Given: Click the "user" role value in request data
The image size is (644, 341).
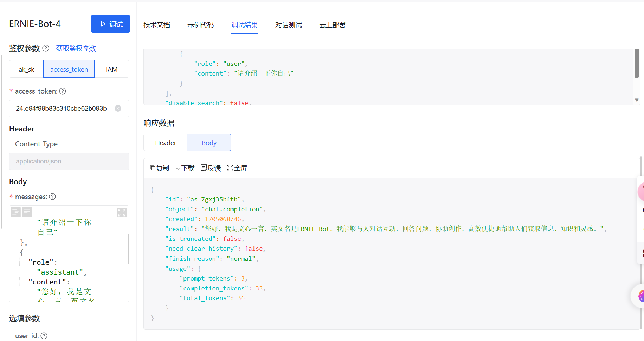Looking at the screenshot, I should (234, 64).
